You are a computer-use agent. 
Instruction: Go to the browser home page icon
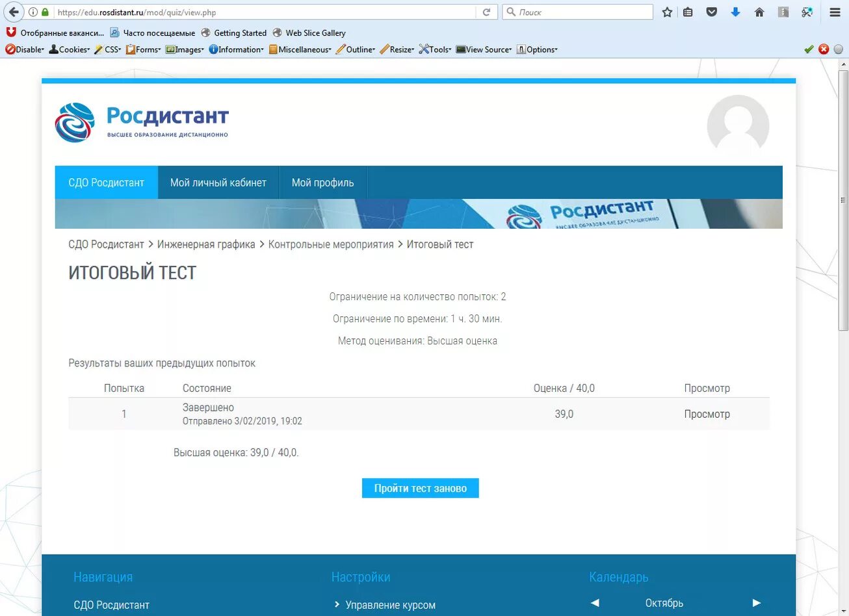tap(759, 12)
